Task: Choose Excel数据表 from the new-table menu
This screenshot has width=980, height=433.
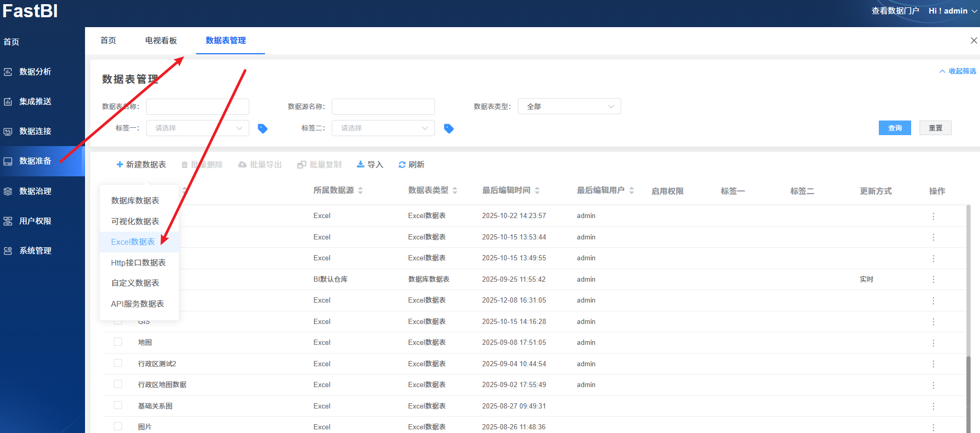Action: coord(133,242)
